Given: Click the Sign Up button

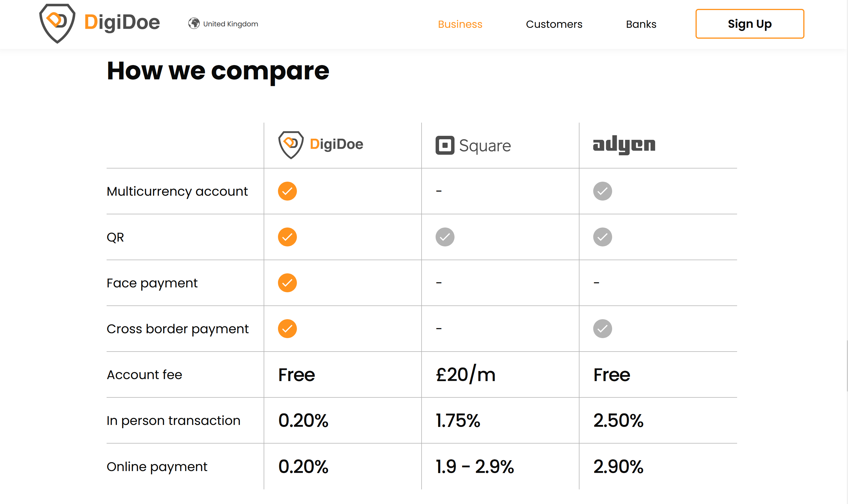Looking at the screenshot, I should coord(749,24).
